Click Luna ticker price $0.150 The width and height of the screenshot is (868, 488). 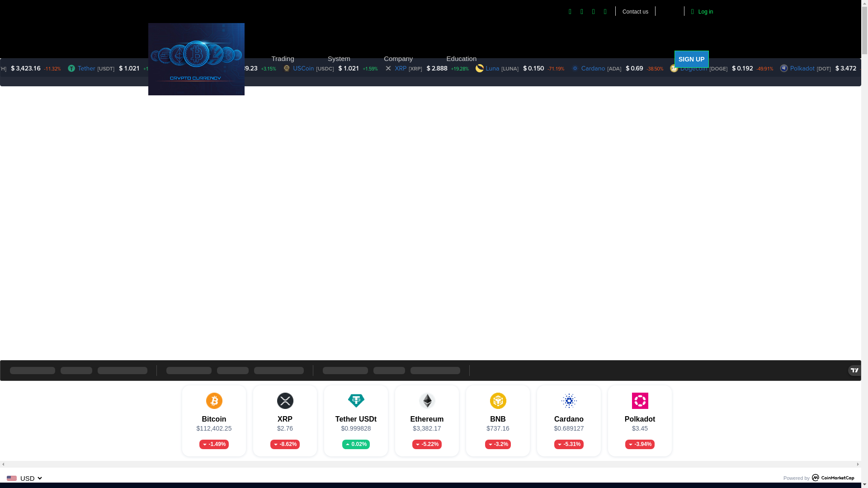[533, 69]
